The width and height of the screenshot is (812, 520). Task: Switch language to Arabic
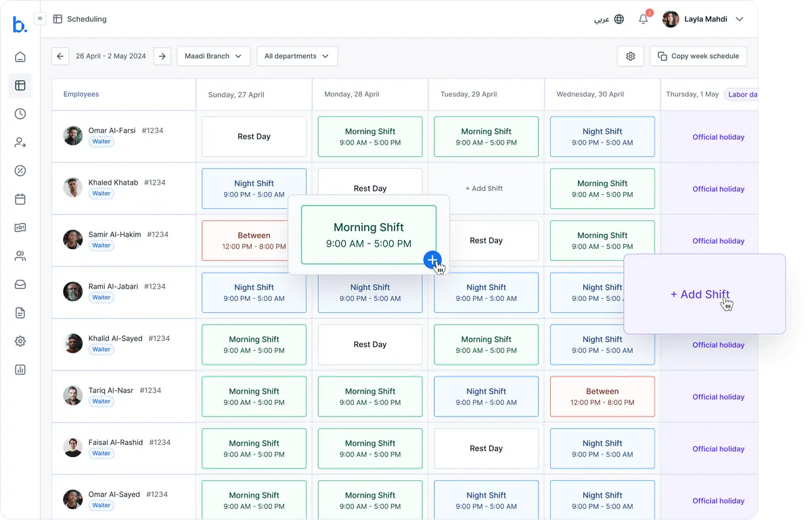[609, 19]
